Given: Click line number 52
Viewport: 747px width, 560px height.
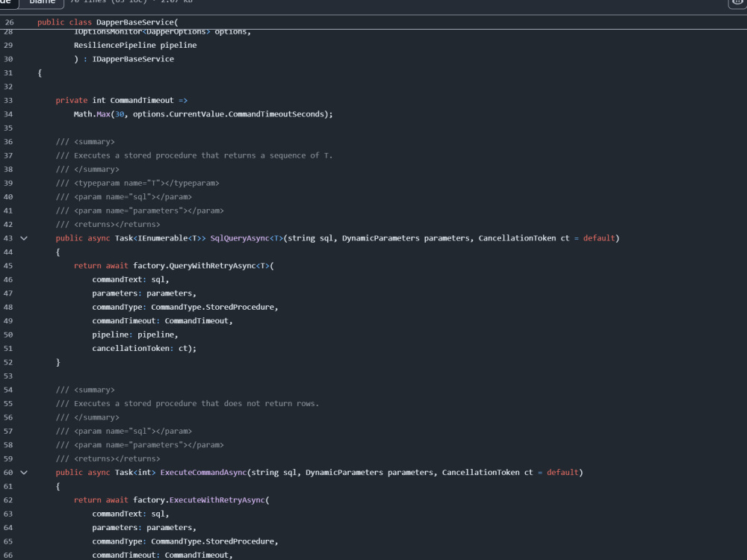Looking at the screenshot, I should [8, 362].
